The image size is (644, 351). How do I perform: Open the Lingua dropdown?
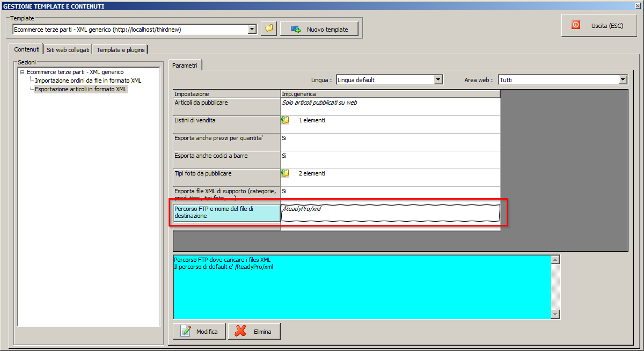pyautogui.click(x=438, y=80)
